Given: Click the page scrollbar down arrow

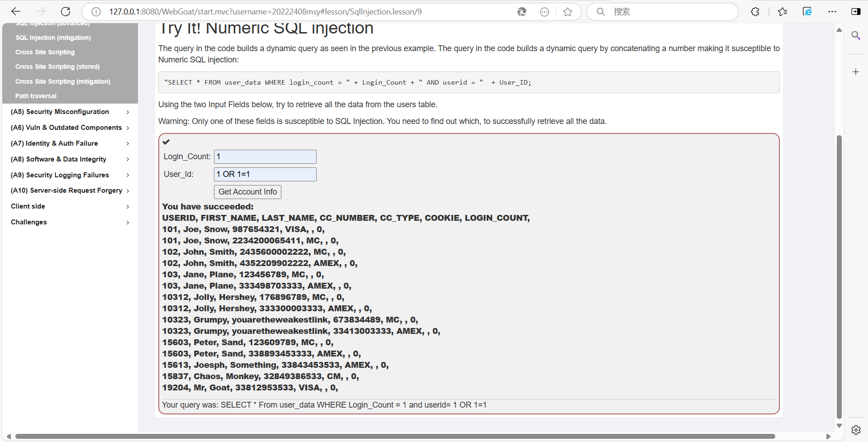Looking at the screenshot, I should [839, 426].
